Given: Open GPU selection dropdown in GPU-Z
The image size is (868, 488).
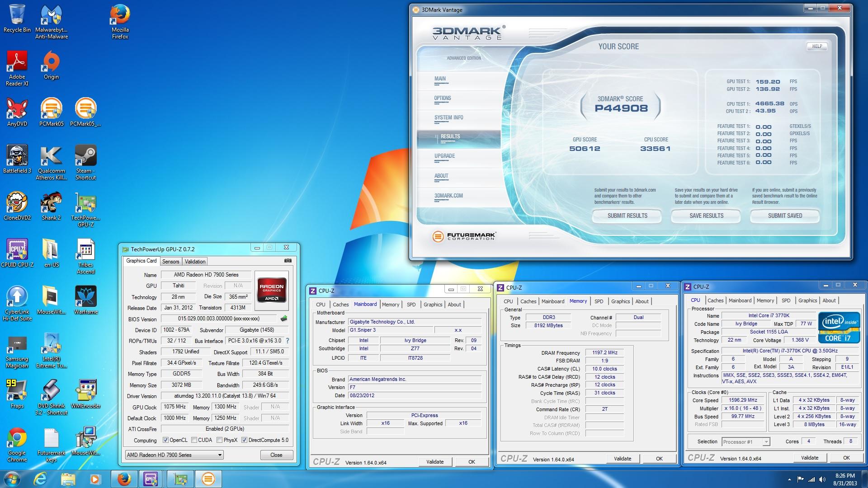Looking at the screenshot, I should pyautogui.click(x=174, y=455).
